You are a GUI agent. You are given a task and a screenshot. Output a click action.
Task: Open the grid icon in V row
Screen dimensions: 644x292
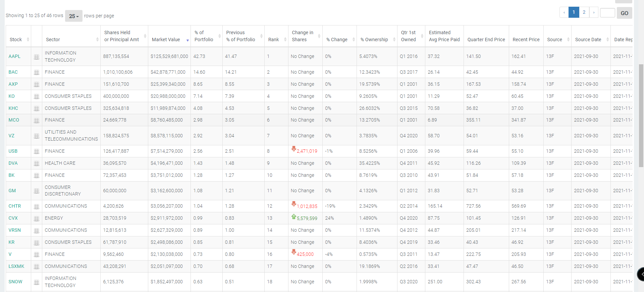point(37,255)
